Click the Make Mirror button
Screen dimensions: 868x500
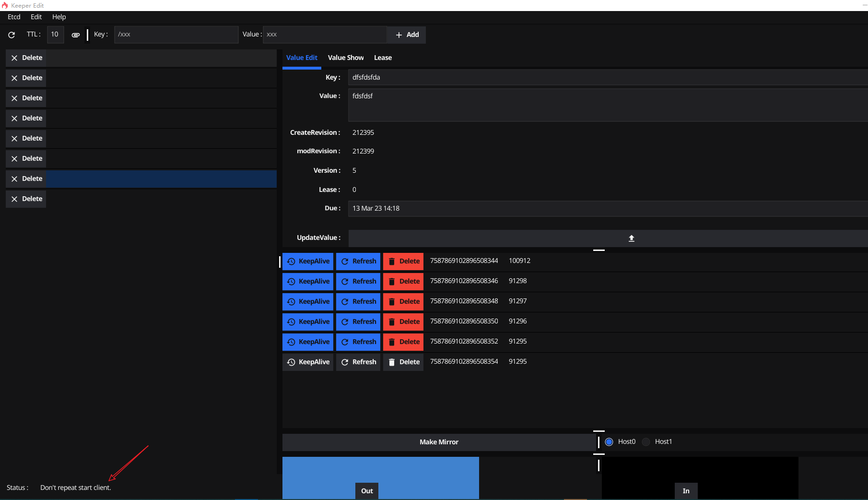(x=439, y=442)
